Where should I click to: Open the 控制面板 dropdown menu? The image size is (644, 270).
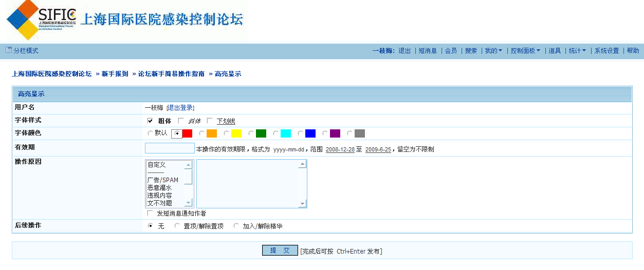coord(525,51)
